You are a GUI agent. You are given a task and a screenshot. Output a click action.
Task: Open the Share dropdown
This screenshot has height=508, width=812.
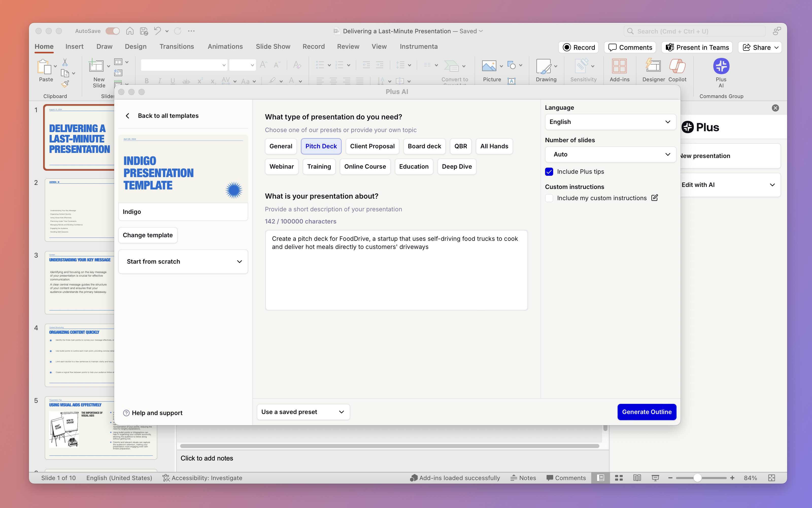760,47
